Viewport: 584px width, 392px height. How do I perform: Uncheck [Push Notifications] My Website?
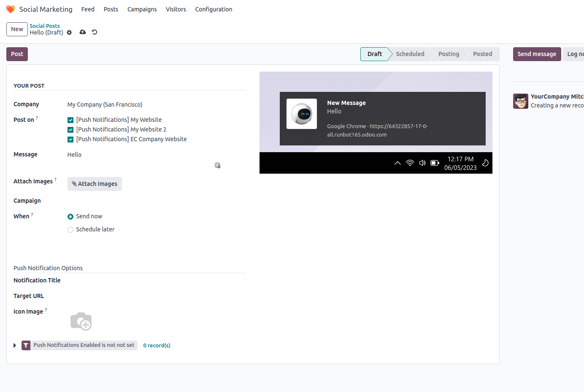click(x=70, y=120)
